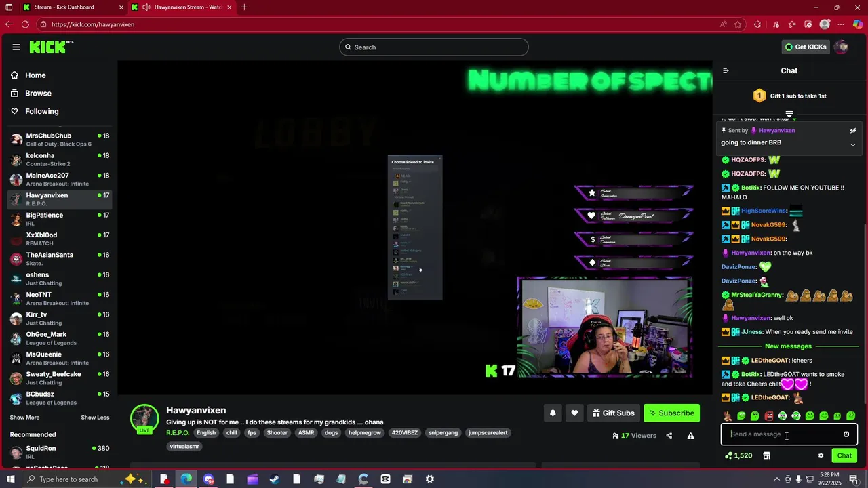
Task: Toggle follow heart for Hawyanvixen
Action: pos(574,413)
